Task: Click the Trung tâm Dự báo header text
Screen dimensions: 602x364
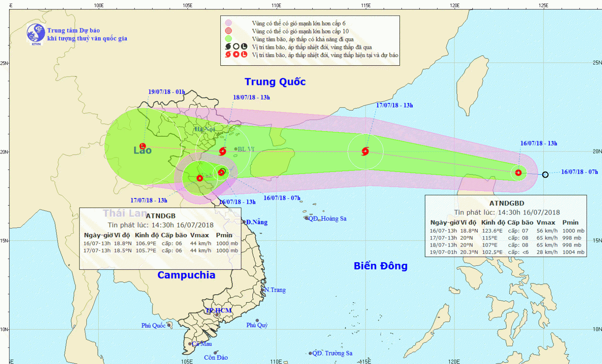Action: tap(73, 30)
